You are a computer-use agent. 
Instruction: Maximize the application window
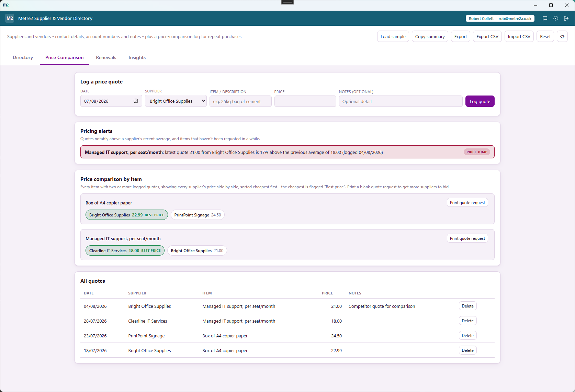click(x=551, y=5)
